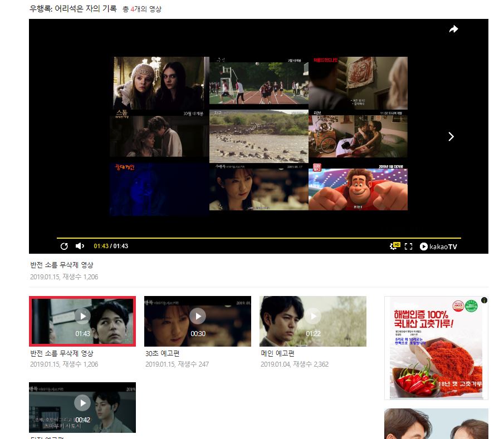504x439 pixels.
Task: Go to next recommended videos with the right chevron
Action: [451, 137]
